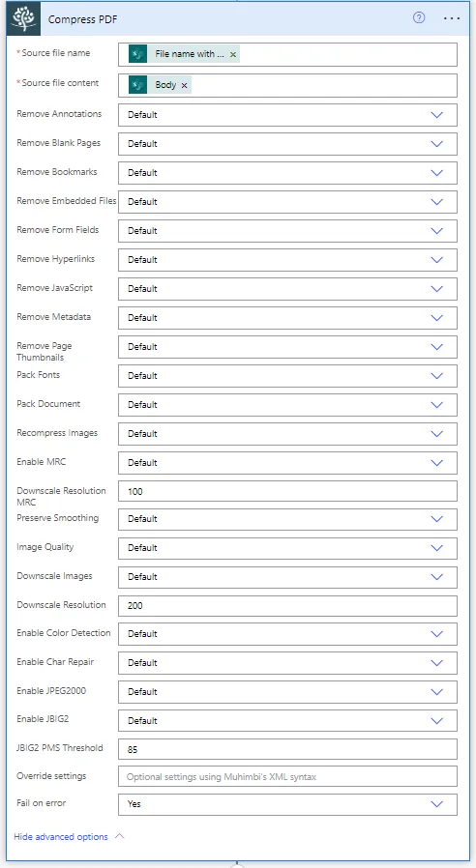Click the JBIG2 PMS Threshold field

[287, 749]
